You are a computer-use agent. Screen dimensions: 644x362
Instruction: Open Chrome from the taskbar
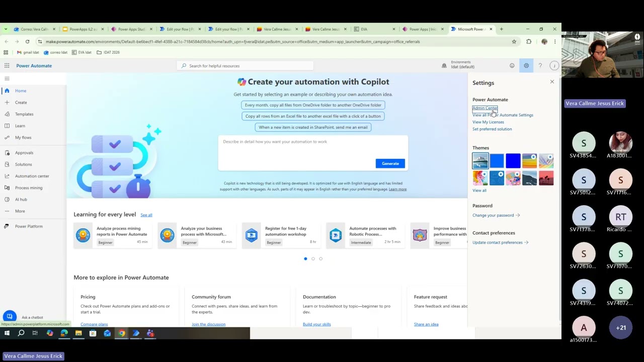click(122, 333)
